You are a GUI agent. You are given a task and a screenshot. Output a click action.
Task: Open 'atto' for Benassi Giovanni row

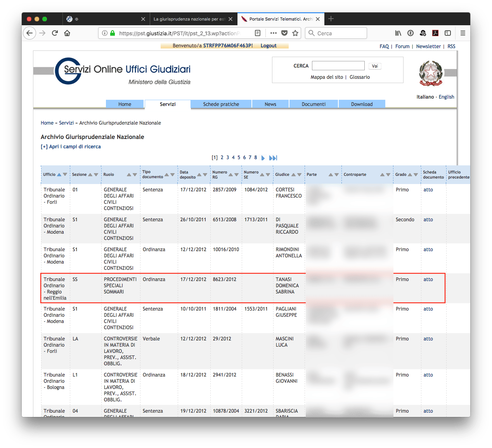(x=428, y=375)
